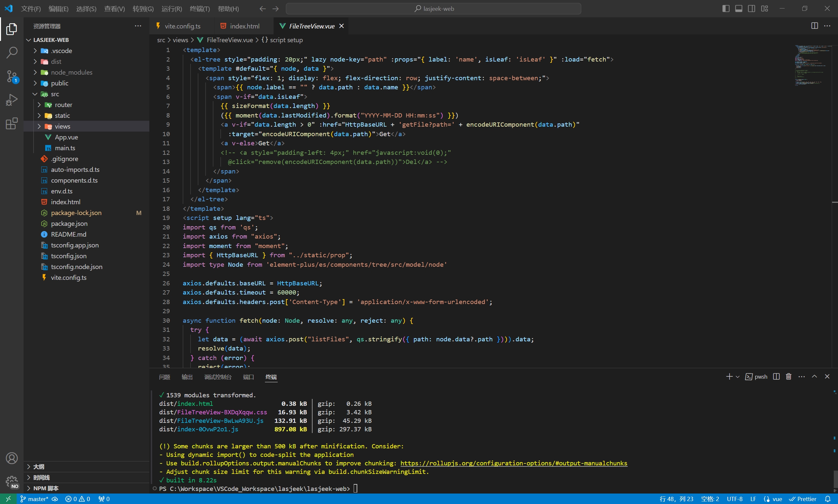Create a new terminal with plus icon

[729, 376]
